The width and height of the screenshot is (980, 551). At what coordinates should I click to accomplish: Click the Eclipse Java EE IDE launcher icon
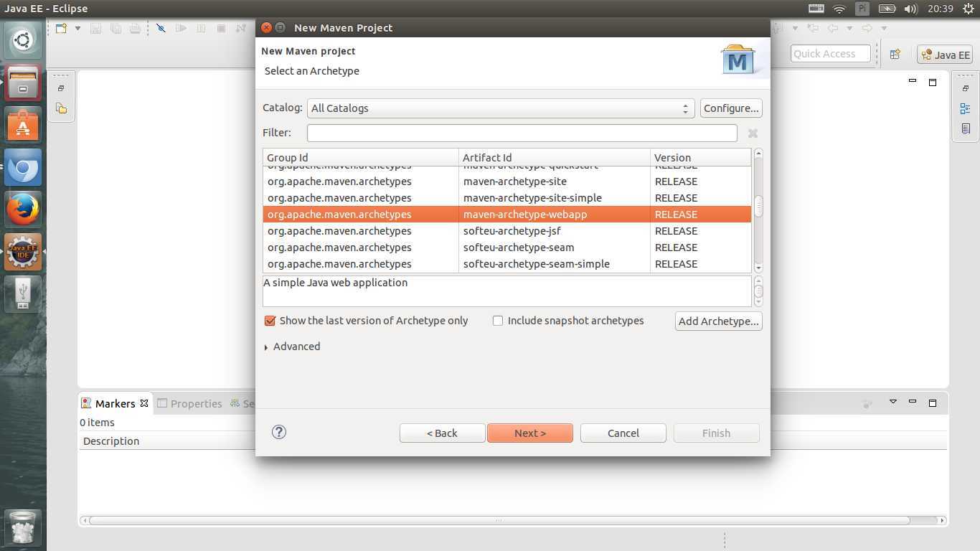pyautogui.click(x=23, y=252)
